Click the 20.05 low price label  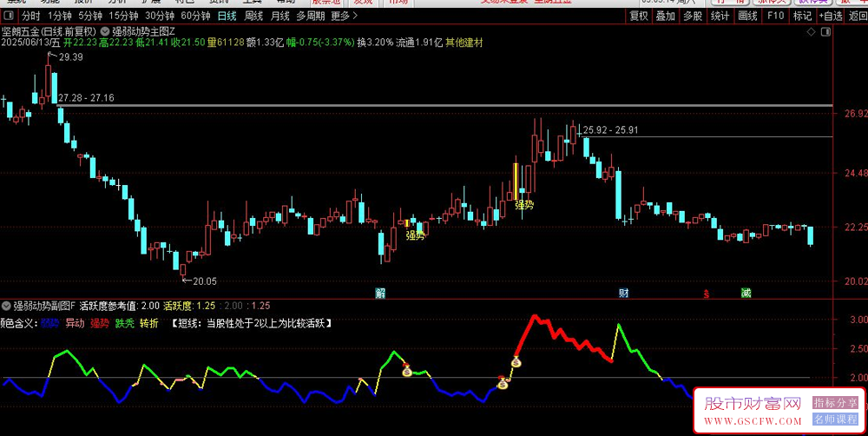click(x=204, y=281)
